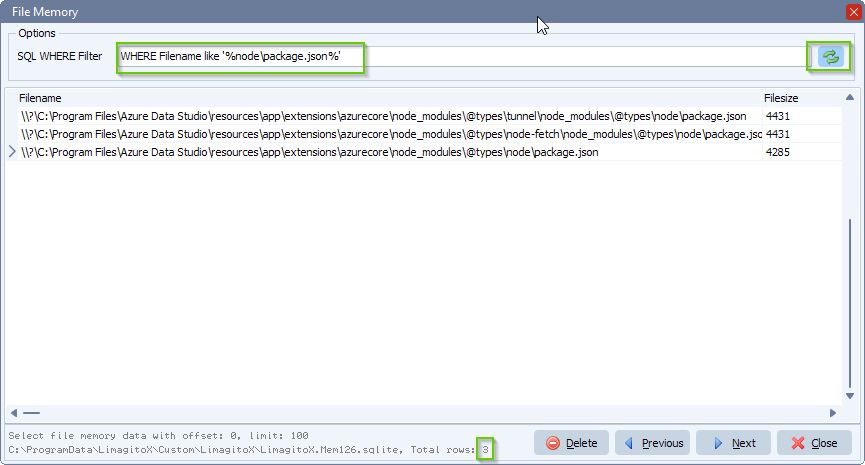Click the Filesize value 4285
Image resolution: width=865 pixels, height=465 pixels.
[778, 152]
